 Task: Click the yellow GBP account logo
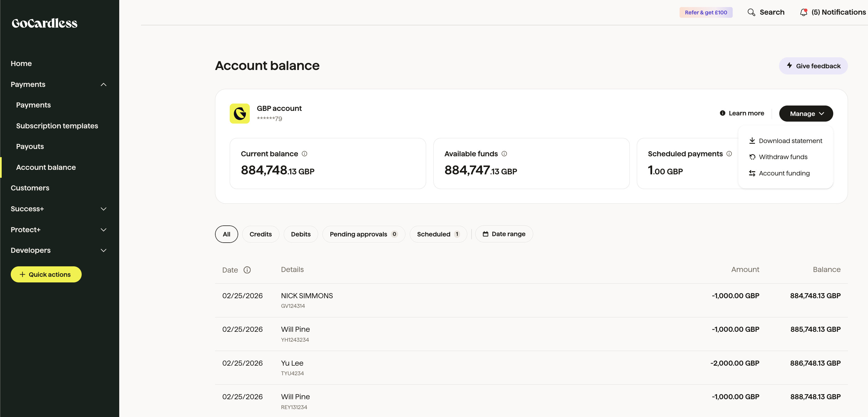240,113
